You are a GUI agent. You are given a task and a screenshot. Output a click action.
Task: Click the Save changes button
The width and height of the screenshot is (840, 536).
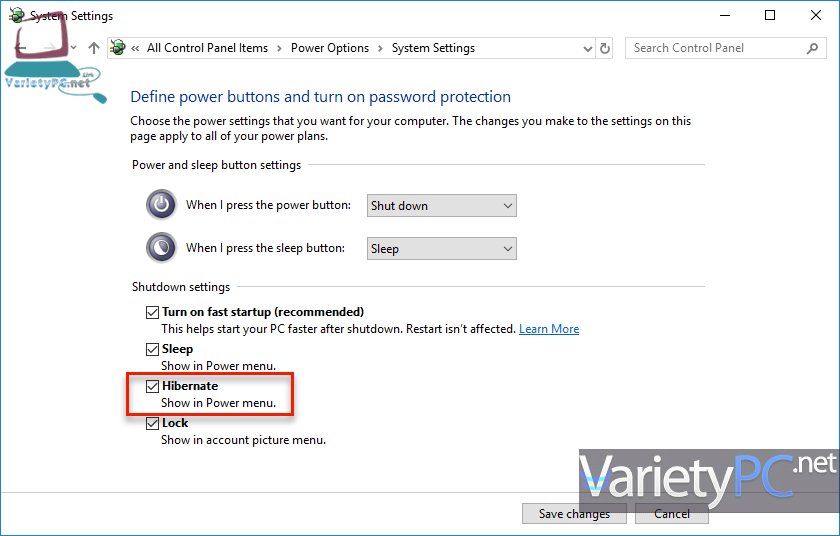[x=574, y=514]
